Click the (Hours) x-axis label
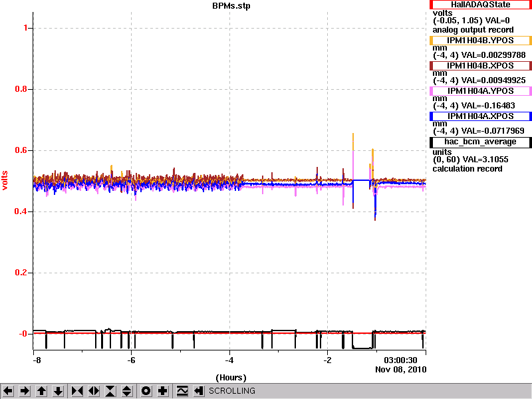This screenshot has height=399, width=532. click(231, 378)
